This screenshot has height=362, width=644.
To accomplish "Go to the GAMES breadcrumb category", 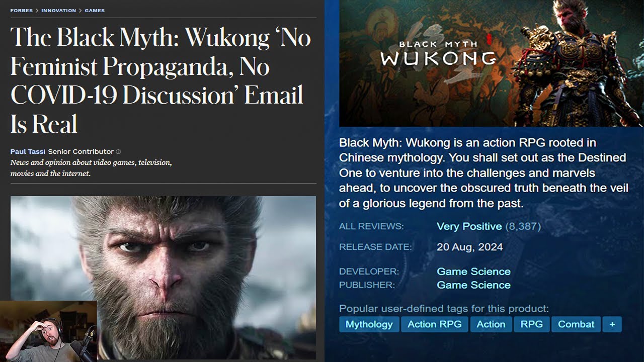I will pyautogui.click(x=95, y=11).
